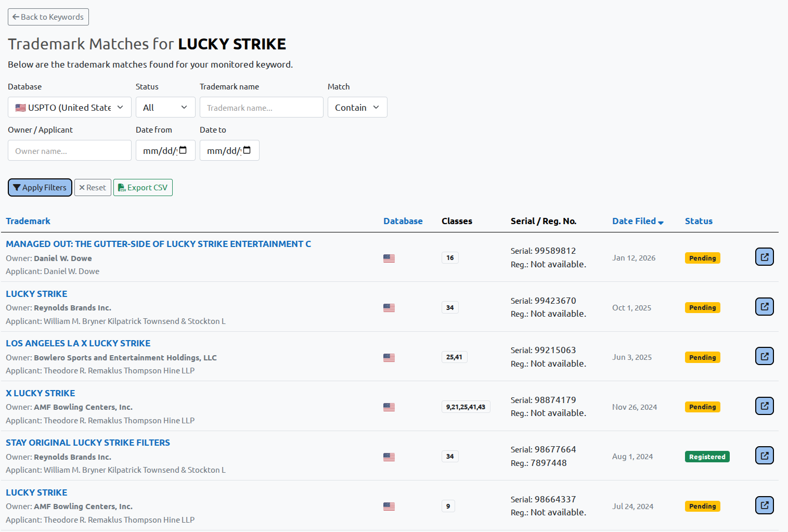Open calendar picker in Date from field
The image size is (788, 532).
click(183, 150)
